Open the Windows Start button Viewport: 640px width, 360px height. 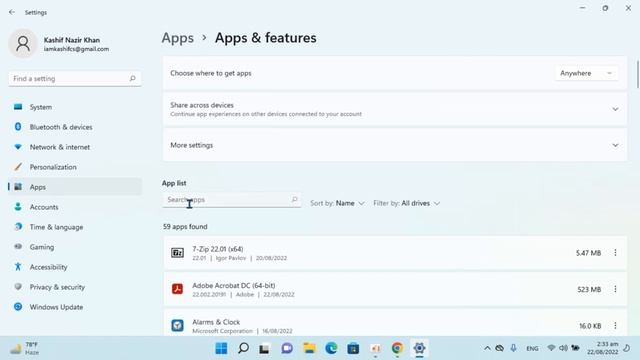221,348
